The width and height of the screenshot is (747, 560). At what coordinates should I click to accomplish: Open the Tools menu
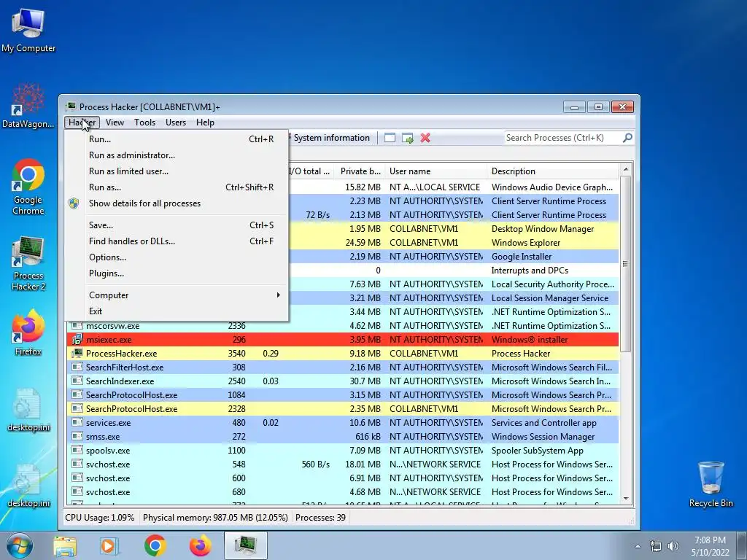pos(145,122)
